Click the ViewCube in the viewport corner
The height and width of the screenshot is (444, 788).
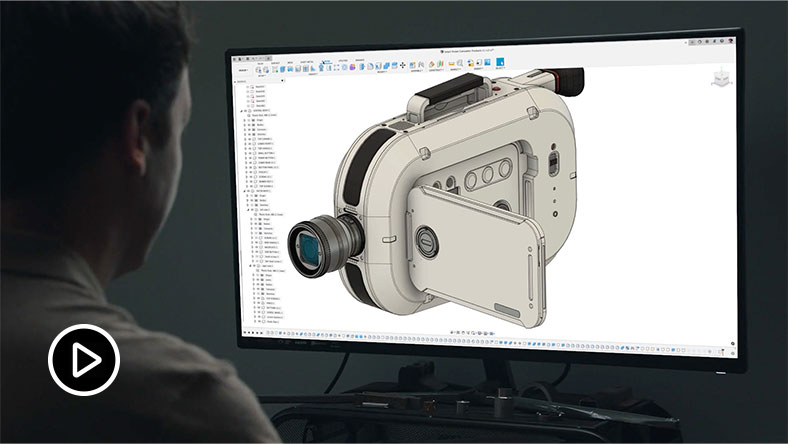tap(719, 82)
